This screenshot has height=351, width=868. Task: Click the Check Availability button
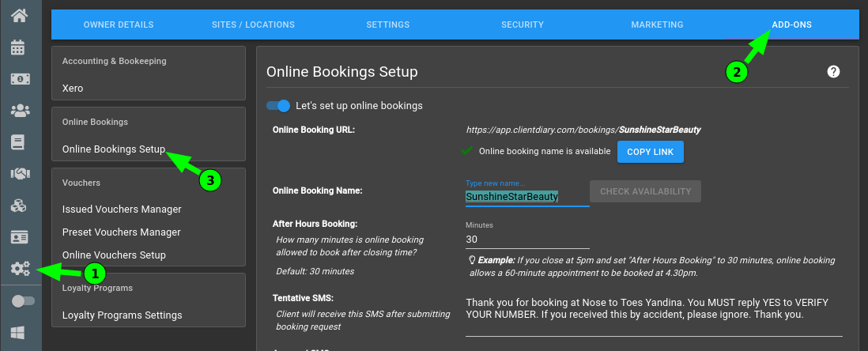(x=645, y=191)
